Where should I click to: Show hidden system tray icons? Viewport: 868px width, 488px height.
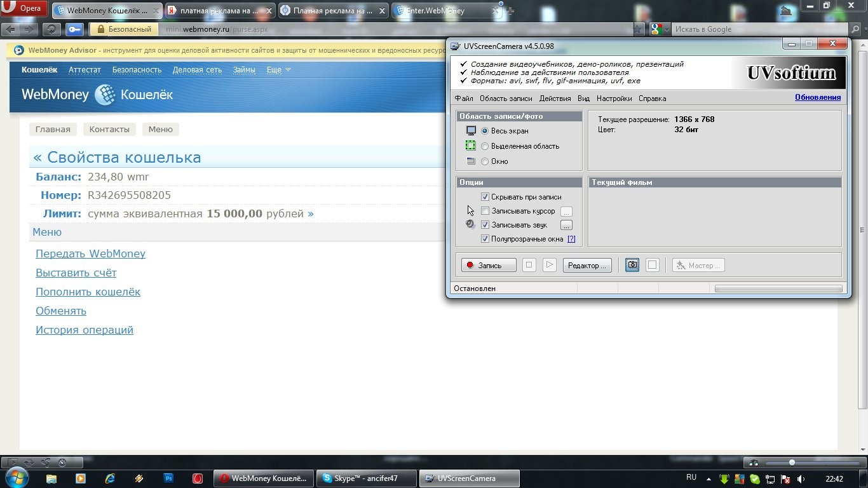click(710, 479)
